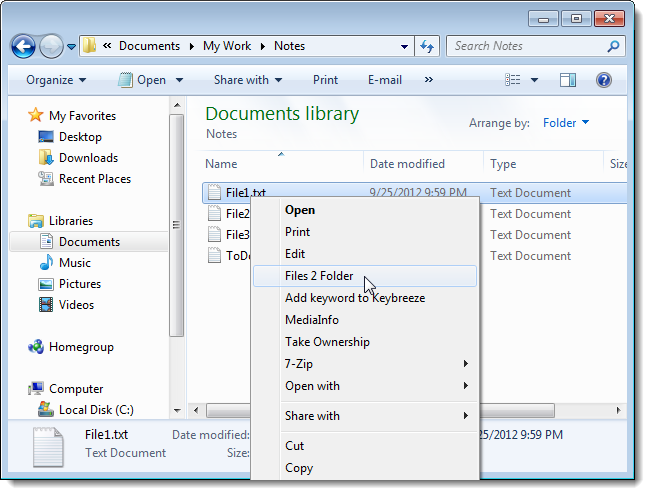Screen dimensions: 650x495
Task: Click the refresh button beside address bar
Action: [x=427, y=46]
